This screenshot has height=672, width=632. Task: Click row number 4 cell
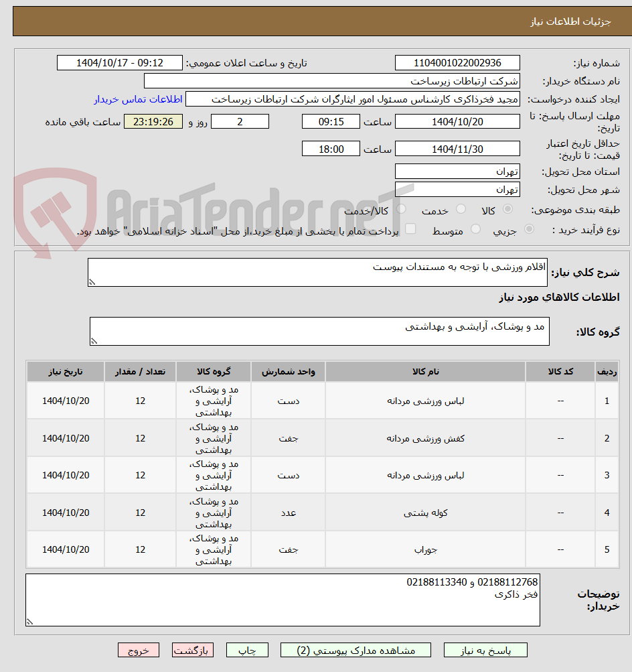pos(607,513)
